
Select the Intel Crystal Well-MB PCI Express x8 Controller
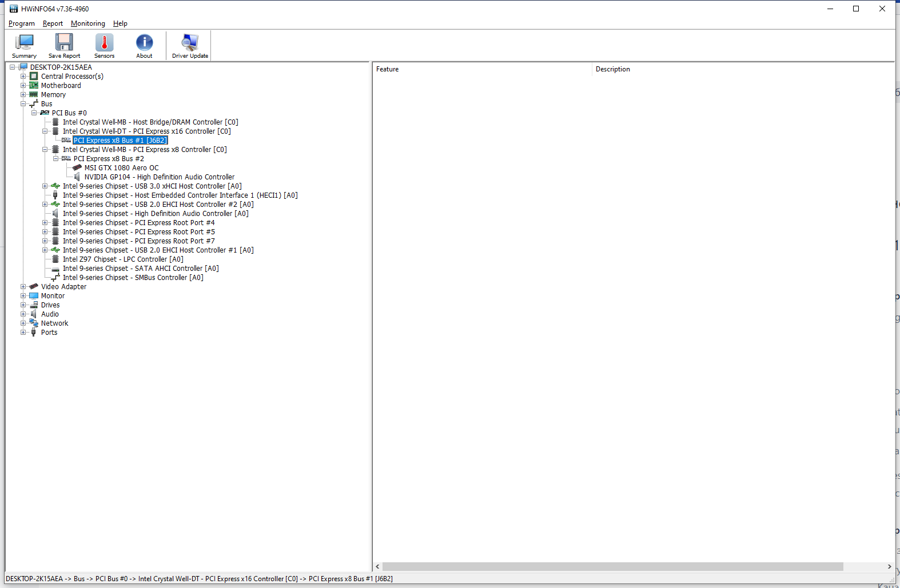click(145, 149)
